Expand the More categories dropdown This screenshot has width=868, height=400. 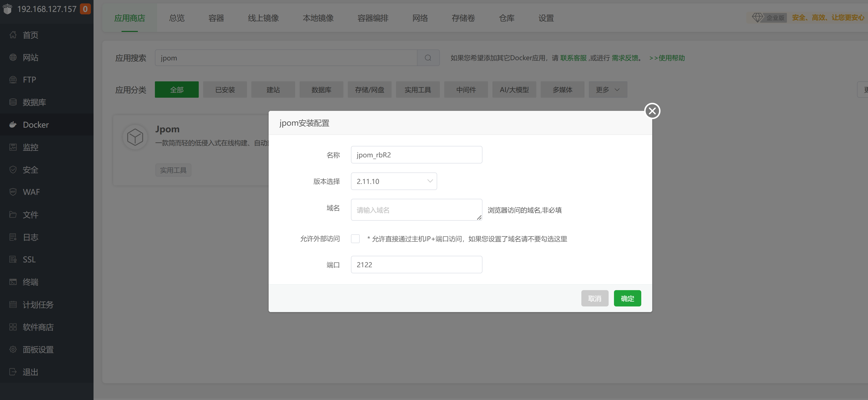click(608, 90)
